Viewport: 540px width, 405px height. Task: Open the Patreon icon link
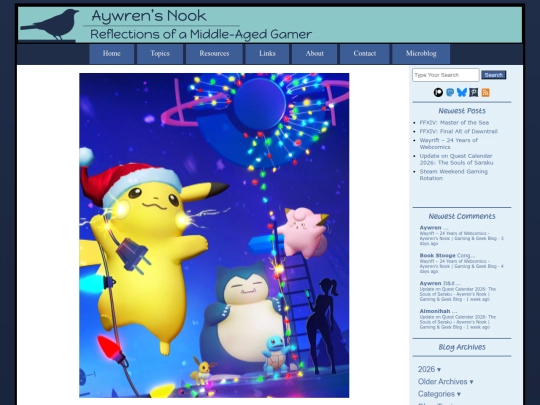[438, 92]
